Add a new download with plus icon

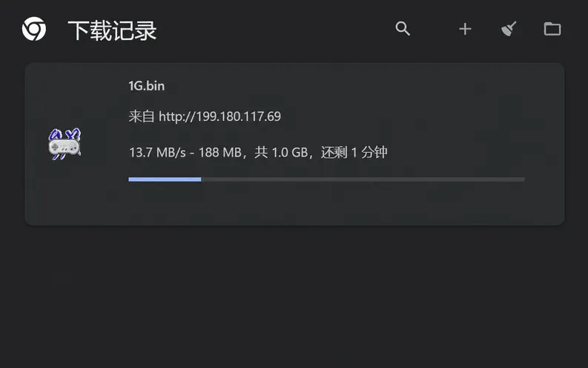point(465,29)
